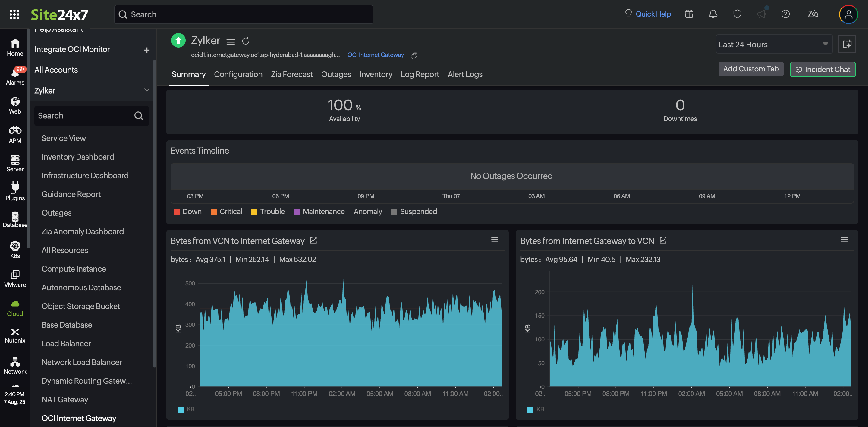
Task: Toggle the Critical legend item
Action: click(226, 211)
